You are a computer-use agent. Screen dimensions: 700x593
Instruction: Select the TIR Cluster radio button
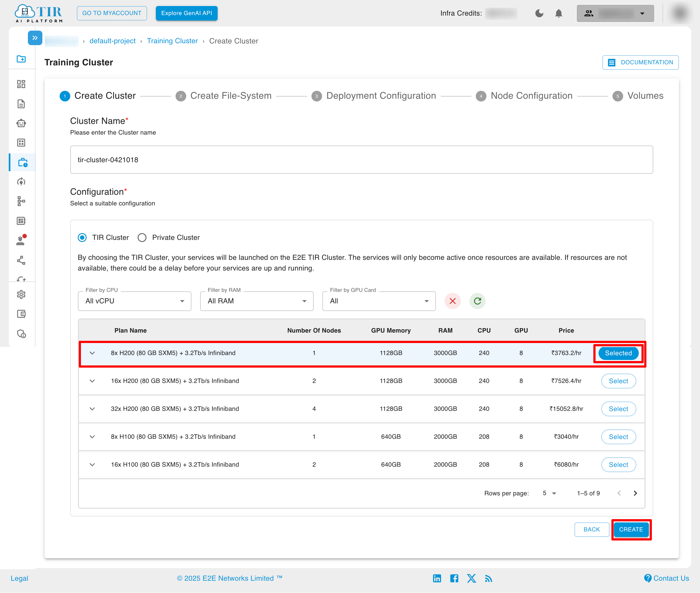pyautogui.click(x=82, y=238)
